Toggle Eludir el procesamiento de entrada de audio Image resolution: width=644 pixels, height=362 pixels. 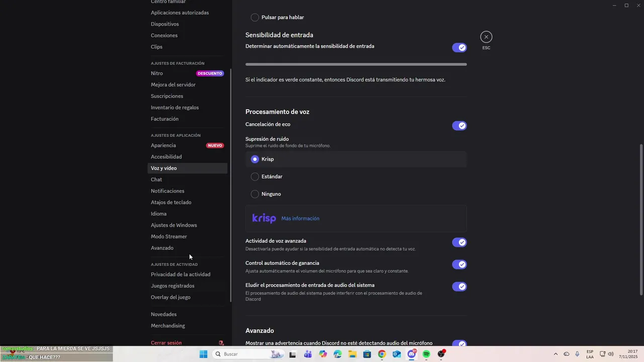(459, 287)
